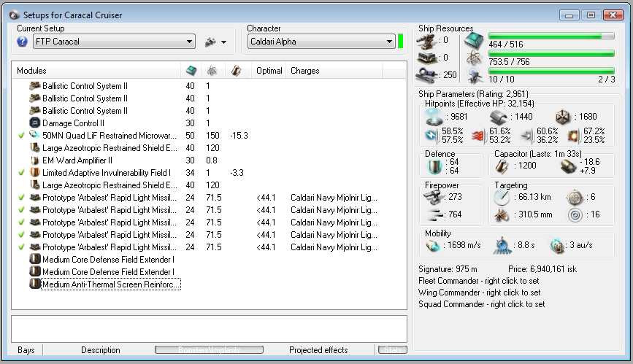Screen dimensions: 633x364
Task: Click the launcher hardpoints icon
Action: click(427, 58)
